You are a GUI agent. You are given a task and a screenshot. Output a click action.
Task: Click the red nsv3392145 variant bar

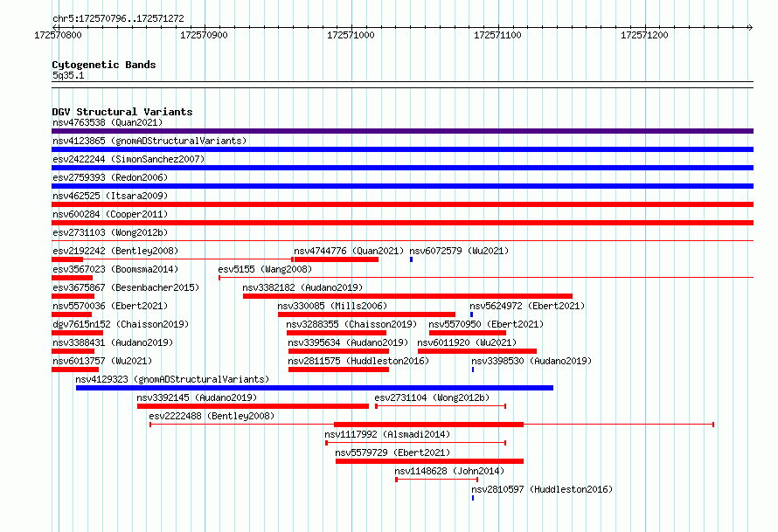[x=253, y=406]
